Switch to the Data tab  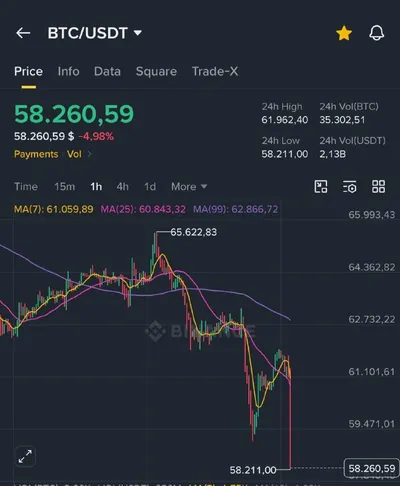[107, 71]
